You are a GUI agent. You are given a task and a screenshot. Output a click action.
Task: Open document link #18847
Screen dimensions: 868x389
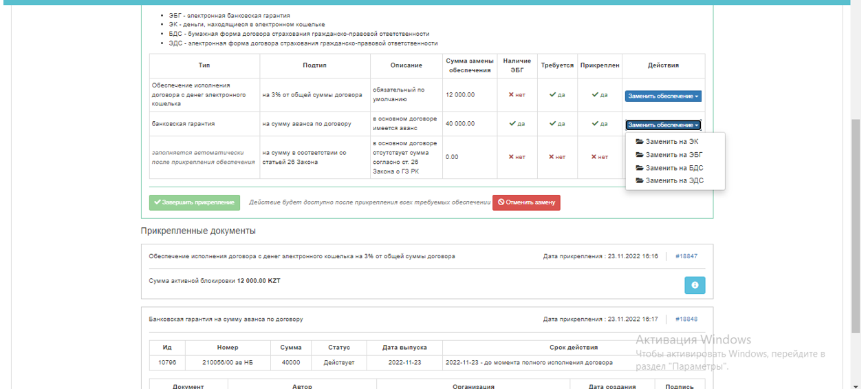click(x=686, y=256)
